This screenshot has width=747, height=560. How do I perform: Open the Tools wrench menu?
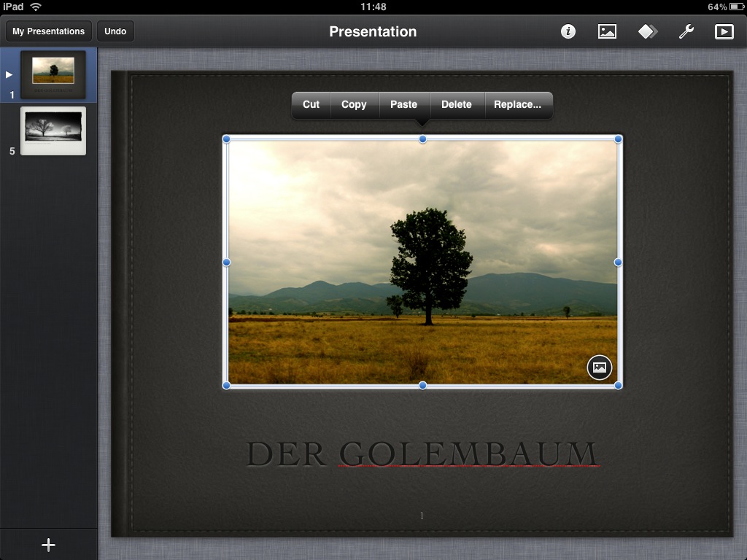(686, 31)
